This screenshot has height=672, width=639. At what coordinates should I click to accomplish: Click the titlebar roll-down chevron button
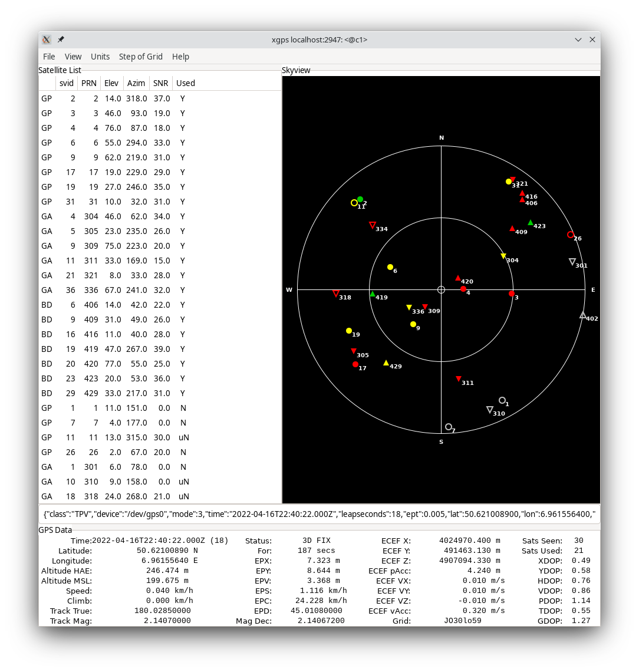point(578,39)
